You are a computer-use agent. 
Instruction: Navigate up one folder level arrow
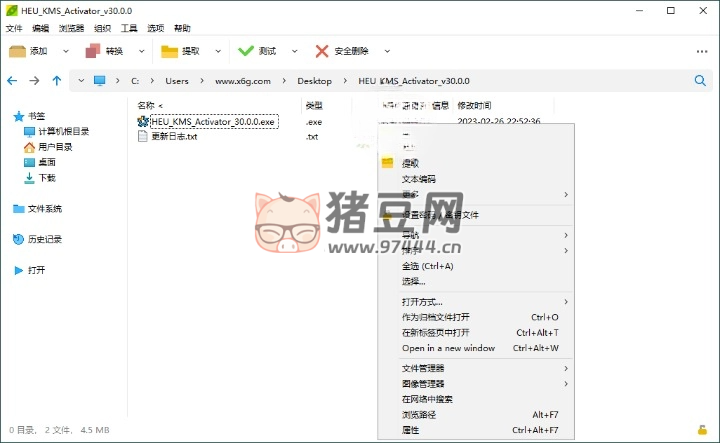coord(57,81)
